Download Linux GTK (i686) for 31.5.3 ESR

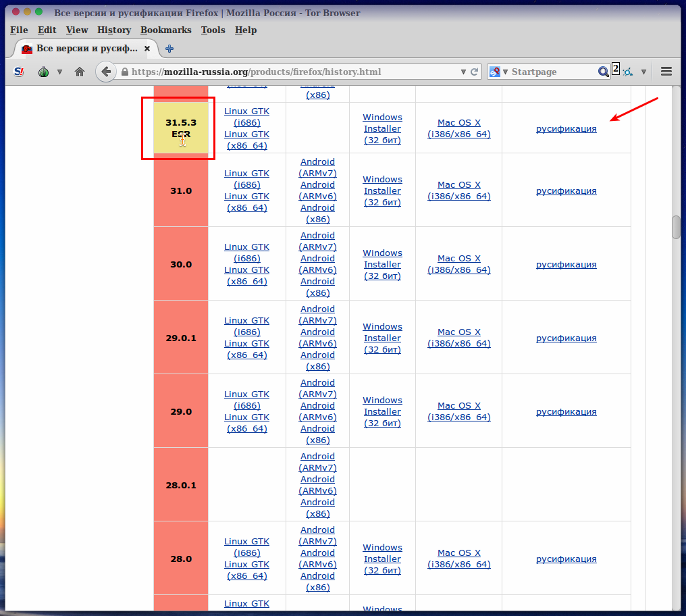[246, 117]
